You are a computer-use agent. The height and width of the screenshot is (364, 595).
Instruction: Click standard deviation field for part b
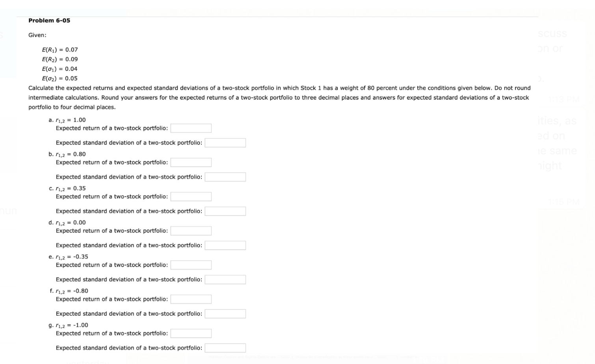(x=225, y=177)
